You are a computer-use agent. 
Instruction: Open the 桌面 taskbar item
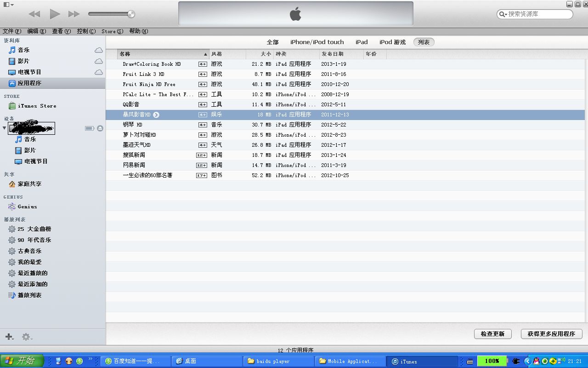[207, 361]
